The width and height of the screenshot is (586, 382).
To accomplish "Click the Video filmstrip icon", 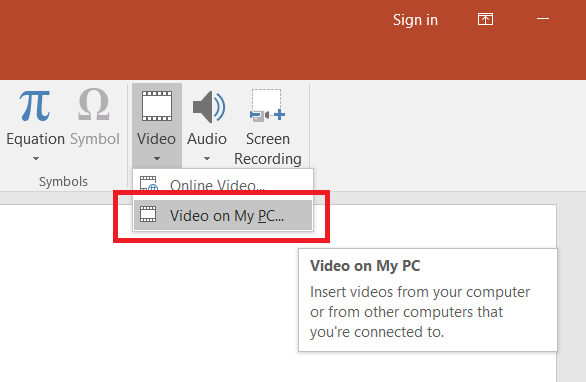I will click(x=157, y=106).
